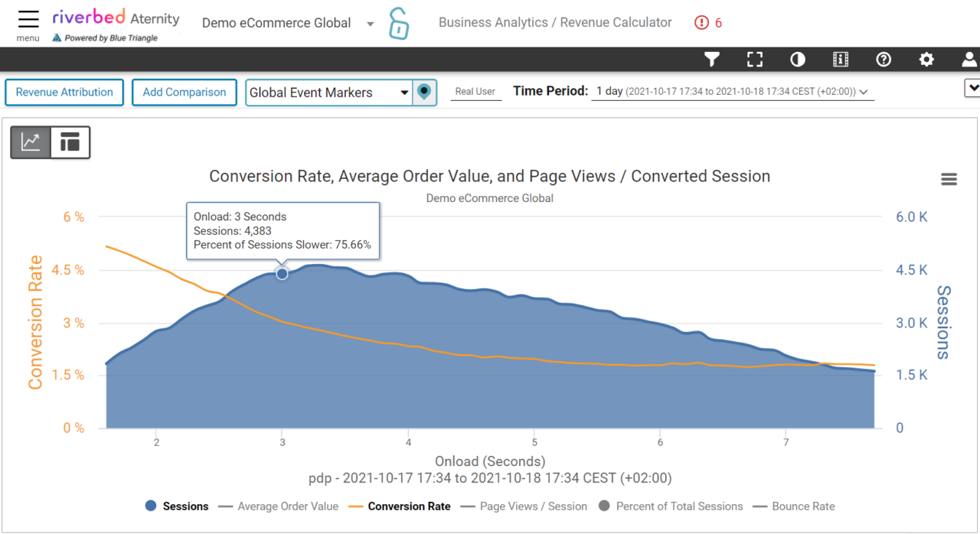
Task: Open the filter icon in the toolbar
Action: pos(711,59)
